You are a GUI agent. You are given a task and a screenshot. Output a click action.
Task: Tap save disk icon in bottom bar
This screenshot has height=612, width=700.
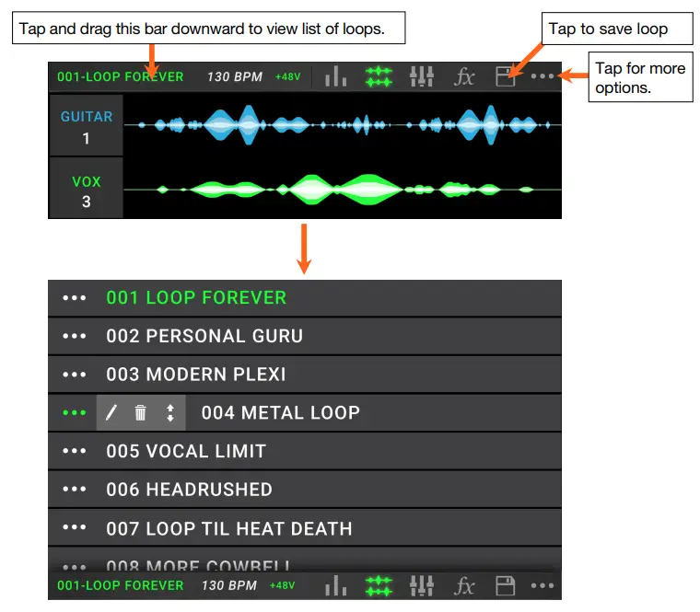[x=506, y=585]
